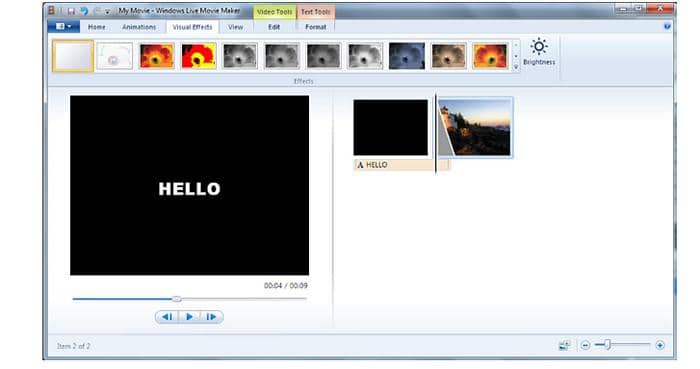Switch to the View tab

pos(235,27)
